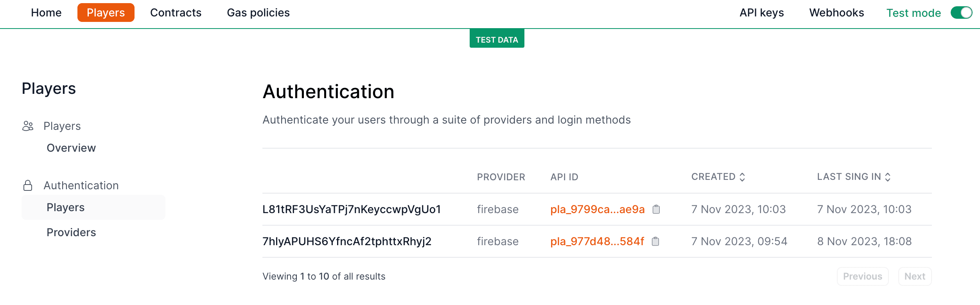Select the Players tab in top navigation
This screenshot has height=305, width=980.
[106, 13]
